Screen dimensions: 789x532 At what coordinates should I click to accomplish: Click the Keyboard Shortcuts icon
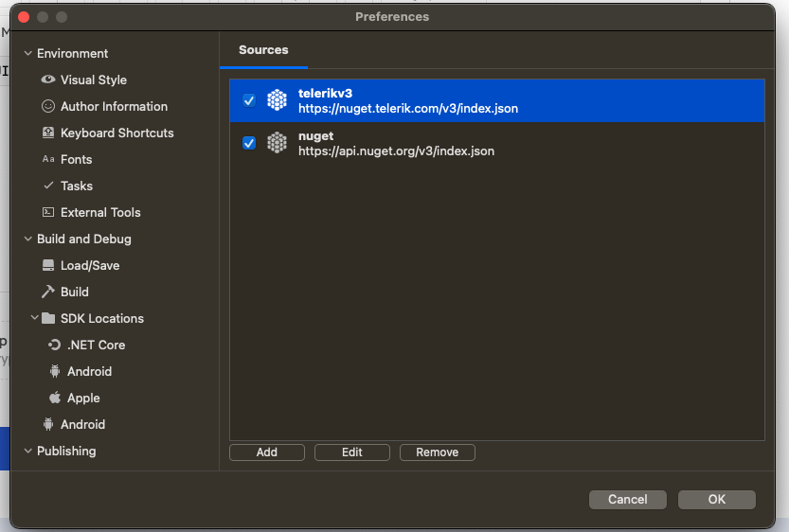click(x=48, y=133)
